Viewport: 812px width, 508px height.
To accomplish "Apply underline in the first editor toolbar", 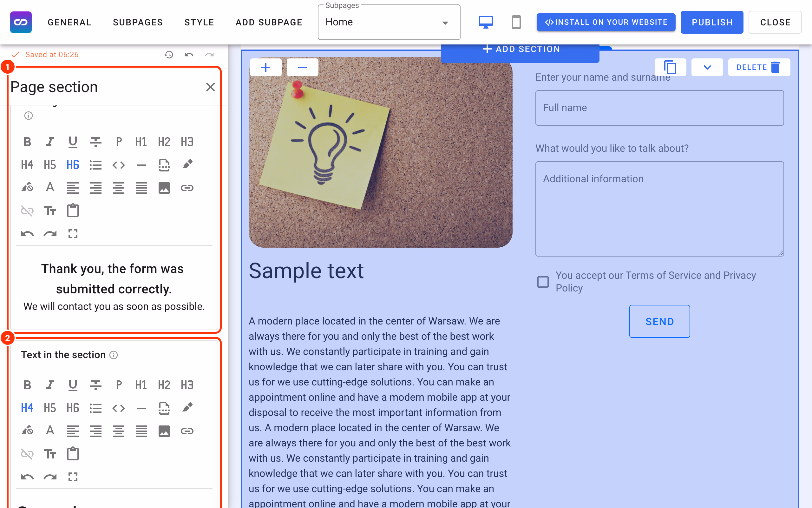I will click(x=73, y=142).
